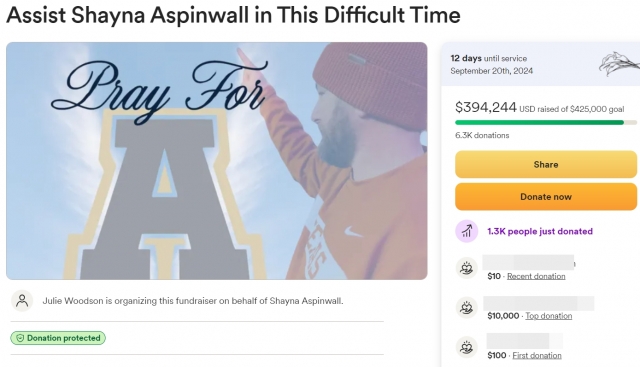Click the Donation protected badge
The height and width of the screenshot is (367, 640).
point(58,338)
